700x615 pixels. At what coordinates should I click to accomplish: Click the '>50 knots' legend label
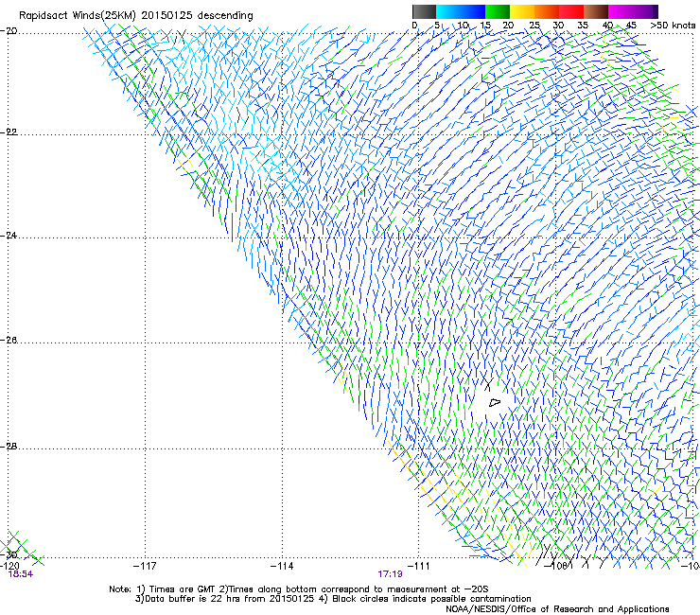click(673, 26)
